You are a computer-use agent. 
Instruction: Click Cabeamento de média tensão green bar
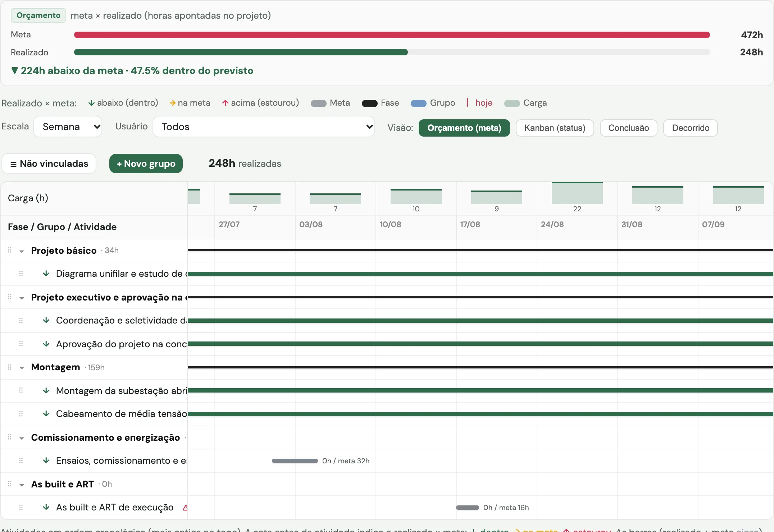click(481, 414)
